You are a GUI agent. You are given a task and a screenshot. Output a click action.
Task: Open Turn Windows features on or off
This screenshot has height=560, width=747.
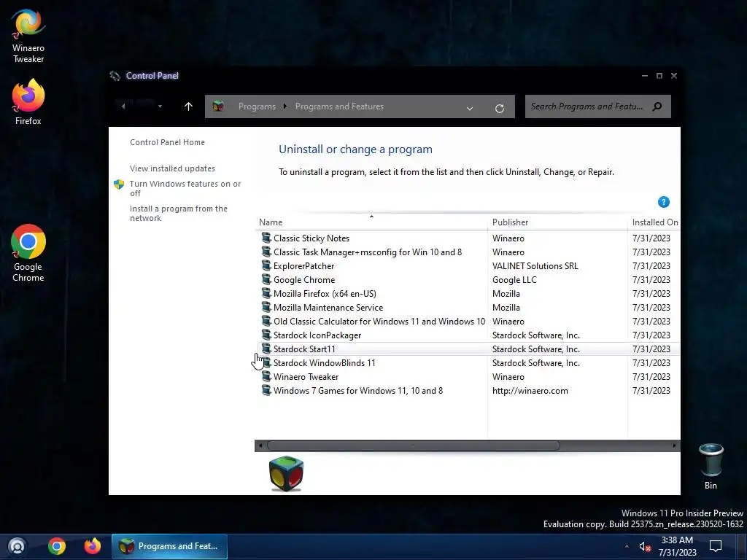185,188
